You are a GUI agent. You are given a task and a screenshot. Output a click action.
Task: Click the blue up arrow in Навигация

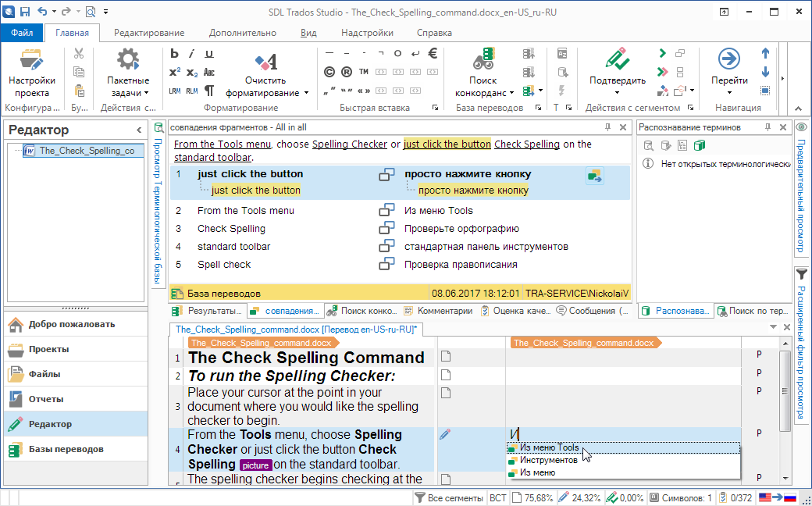coord(765,54)
